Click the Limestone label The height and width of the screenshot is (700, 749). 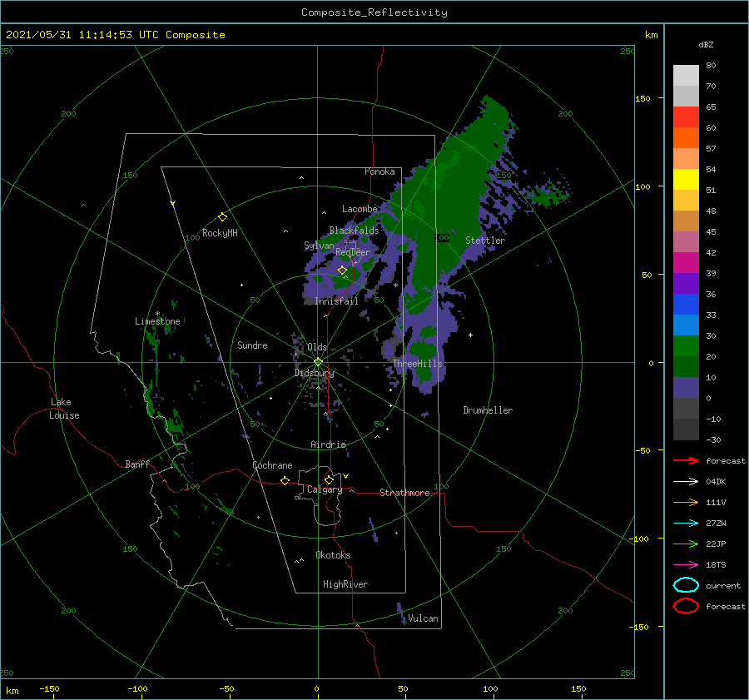pos(157,321)
